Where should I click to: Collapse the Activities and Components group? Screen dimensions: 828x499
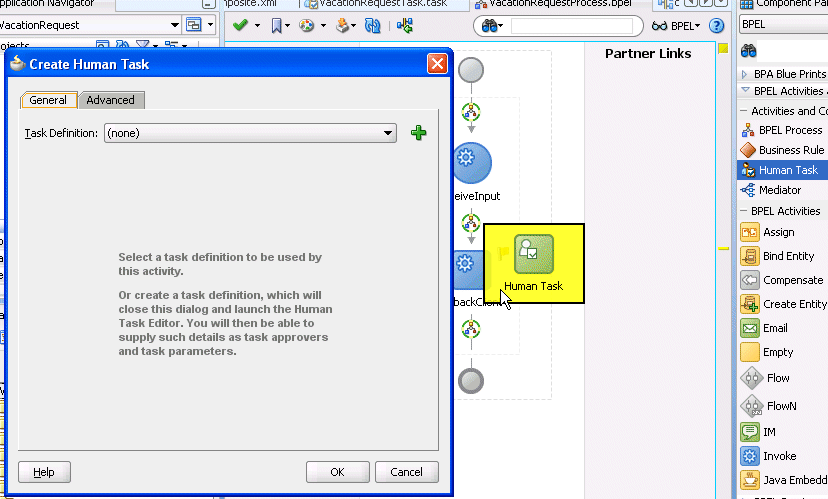point(744,111)
